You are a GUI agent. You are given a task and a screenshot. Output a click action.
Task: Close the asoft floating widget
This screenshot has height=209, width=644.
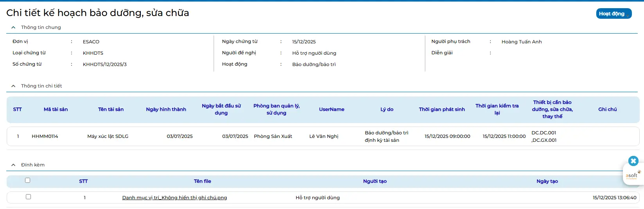633,161
